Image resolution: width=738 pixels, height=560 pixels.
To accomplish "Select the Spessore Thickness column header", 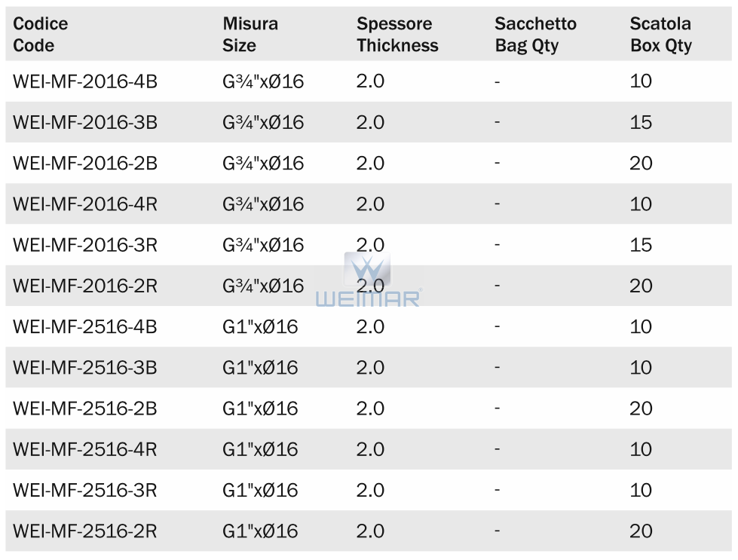I will (397, 35).
